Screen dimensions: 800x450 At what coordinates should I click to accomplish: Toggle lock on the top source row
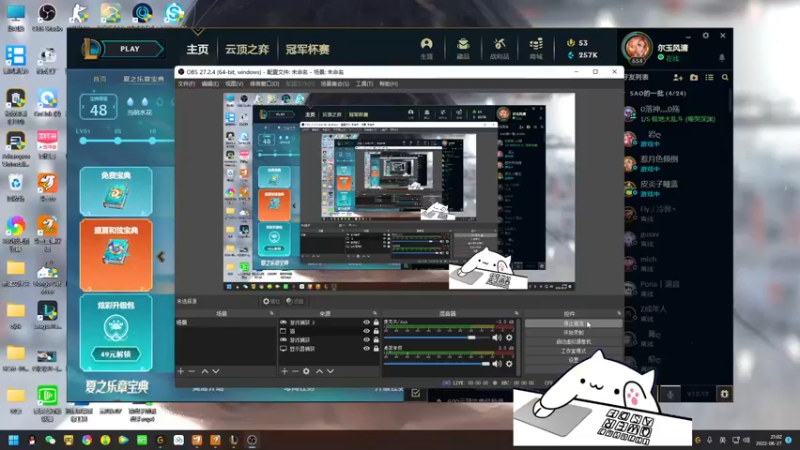(376, 322)
